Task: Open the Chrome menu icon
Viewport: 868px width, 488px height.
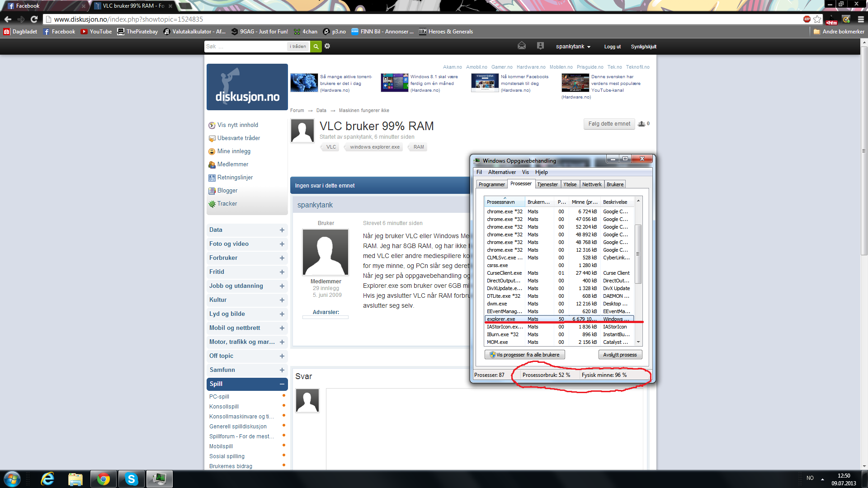Action: click(x=861, y=19)
